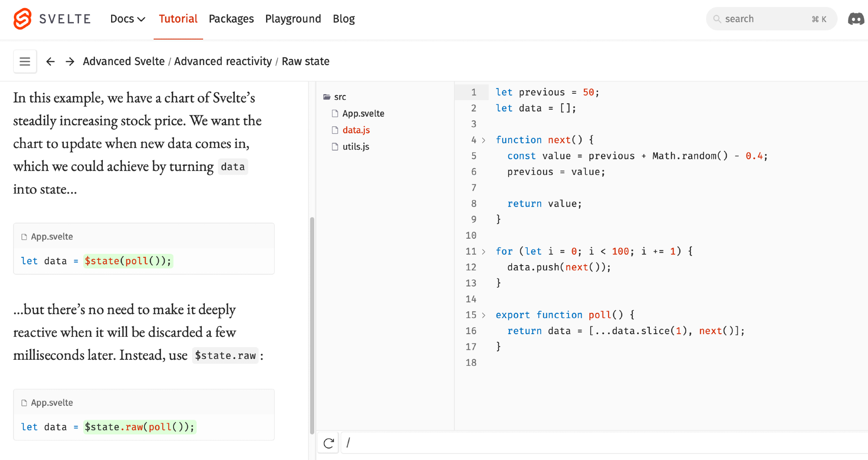This screenshot has width=868, height=460.
Task: Collapse the for loop fold arrow
Action: (483, 252)
